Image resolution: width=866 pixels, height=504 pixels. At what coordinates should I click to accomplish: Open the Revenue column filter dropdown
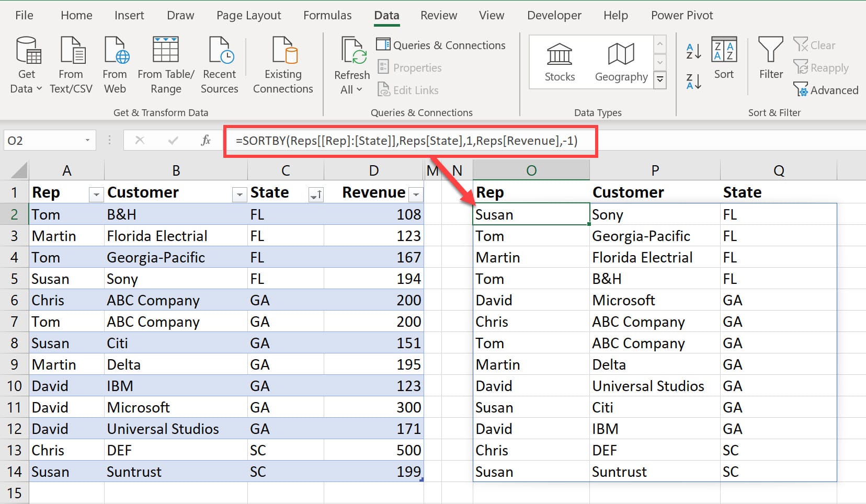pos(416,195)
